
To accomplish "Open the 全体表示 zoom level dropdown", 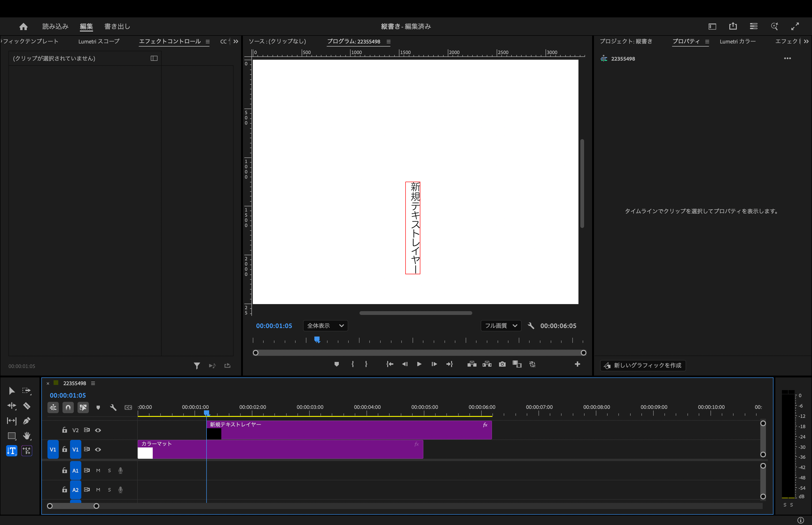I will (x=325, y=325).
